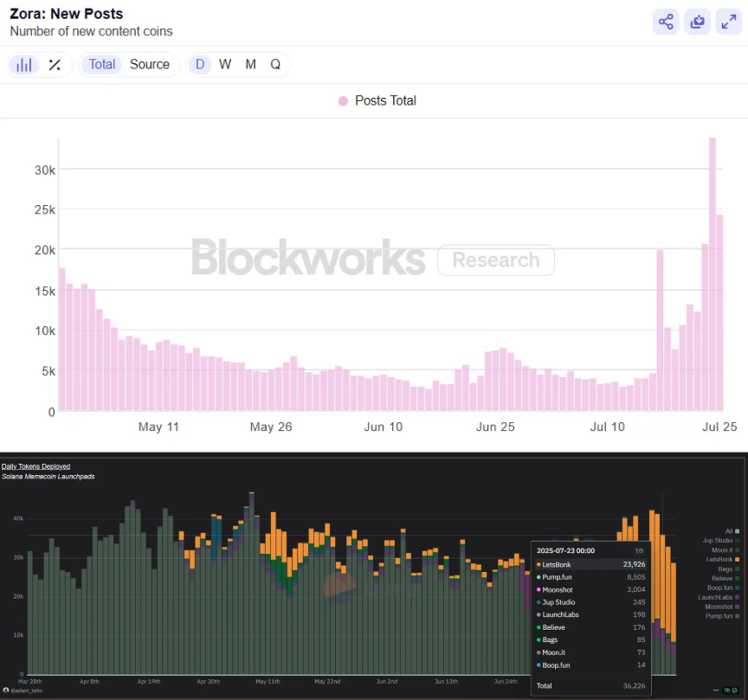Open the share chart icon
The height and width of the screenshot is (700, 748).
[665, 21]
